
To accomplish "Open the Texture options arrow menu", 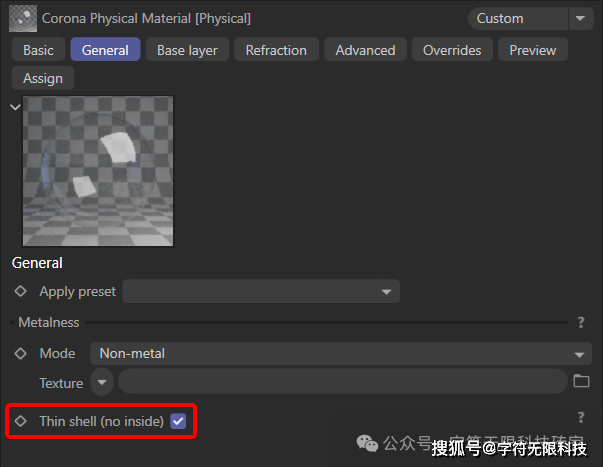I will pyautogui.click(x=102, y=382).
